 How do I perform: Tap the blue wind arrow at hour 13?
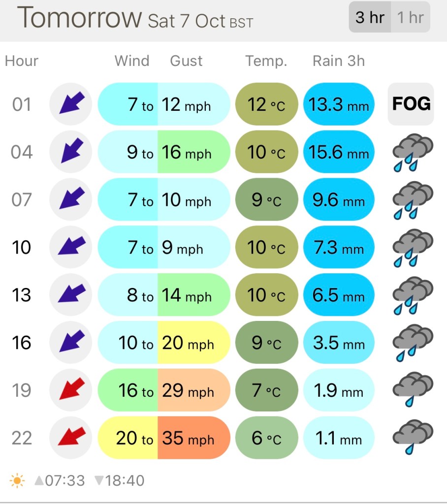(x=71, y=295)
